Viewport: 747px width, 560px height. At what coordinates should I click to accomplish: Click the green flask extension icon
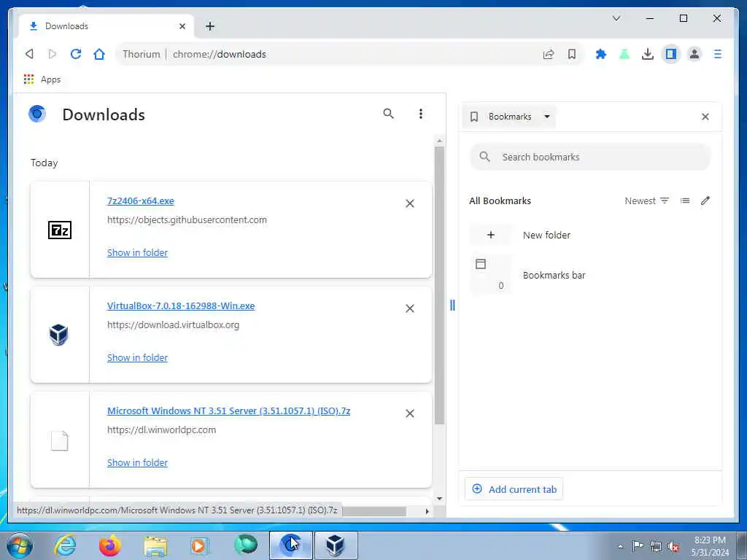click(x=624, y=54)
